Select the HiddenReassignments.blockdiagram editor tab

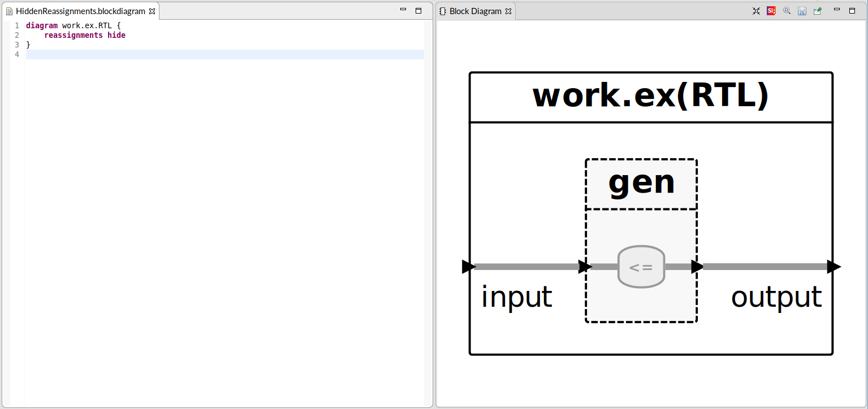point(80,11)
